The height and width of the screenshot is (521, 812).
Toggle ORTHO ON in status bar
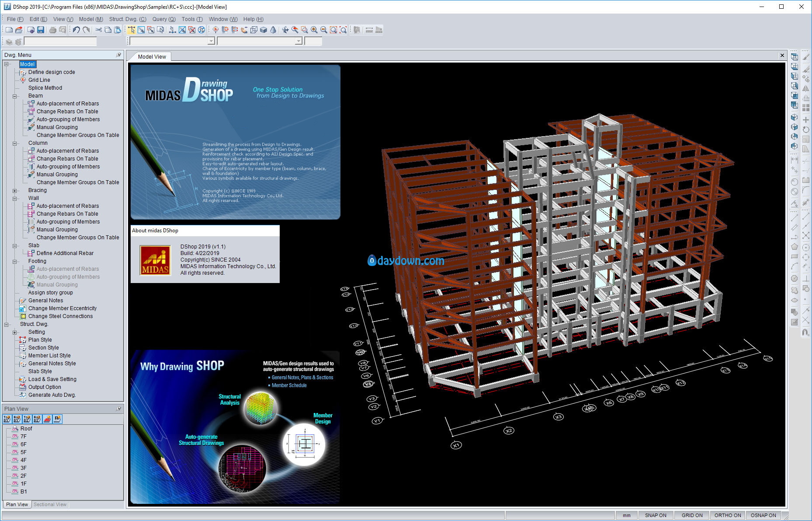[728, 515]
